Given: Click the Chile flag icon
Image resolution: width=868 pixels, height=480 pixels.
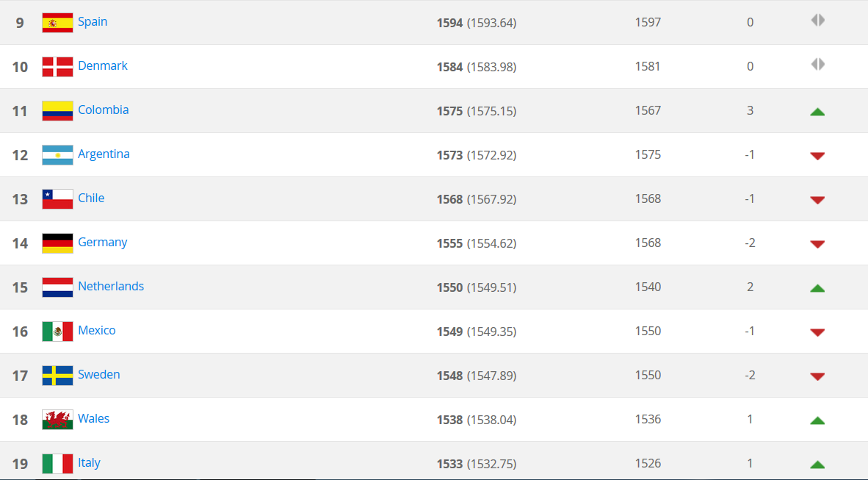Looking at the screenshot, I should (x=57, y=199).
